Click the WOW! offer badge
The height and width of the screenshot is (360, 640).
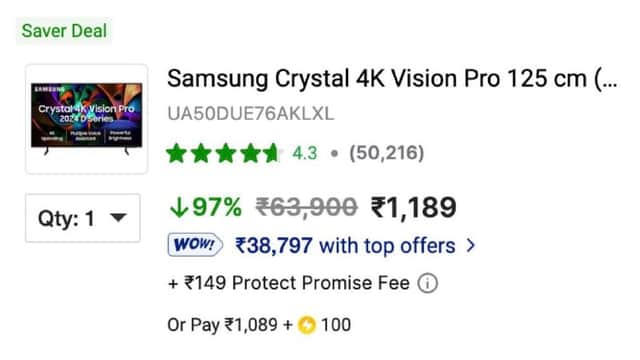click(195, 245)
